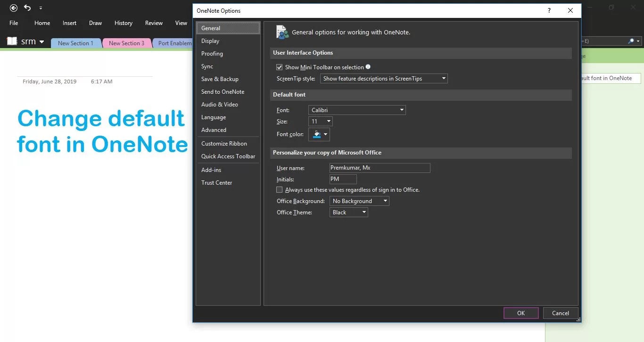The height and width of the screenshot is (342, 644).
Task: Open the Office Background dropdown
Action: (x=359, y=201)
